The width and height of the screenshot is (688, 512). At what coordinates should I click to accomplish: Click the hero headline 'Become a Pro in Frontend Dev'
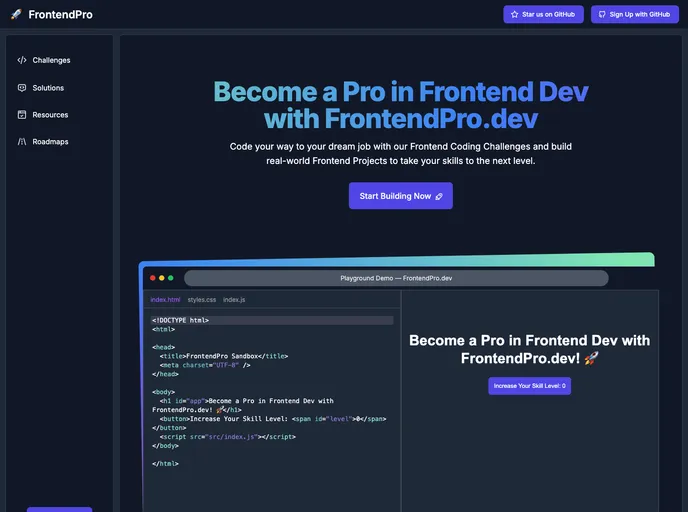coord(401,92)
